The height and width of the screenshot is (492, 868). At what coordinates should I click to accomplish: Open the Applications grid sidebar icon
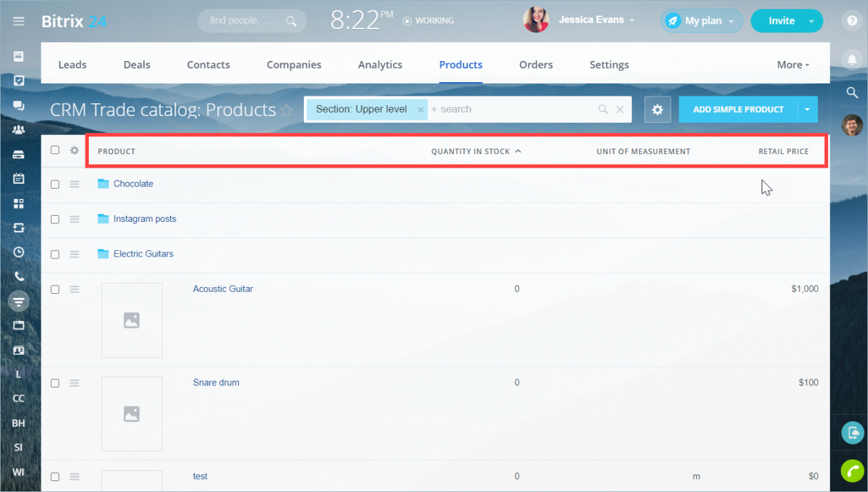tap(19, 203)
